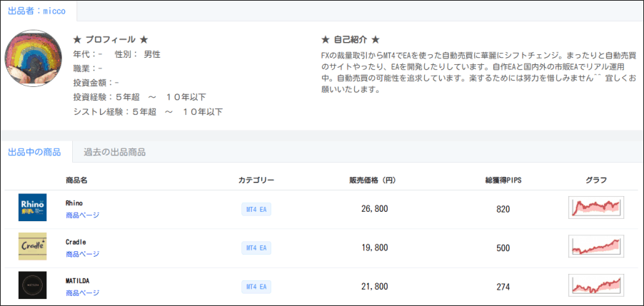Open the 商品ページ link under MATILDA
Image resolution: width=644 pixels, height=306 pixels.
point(82,292)
